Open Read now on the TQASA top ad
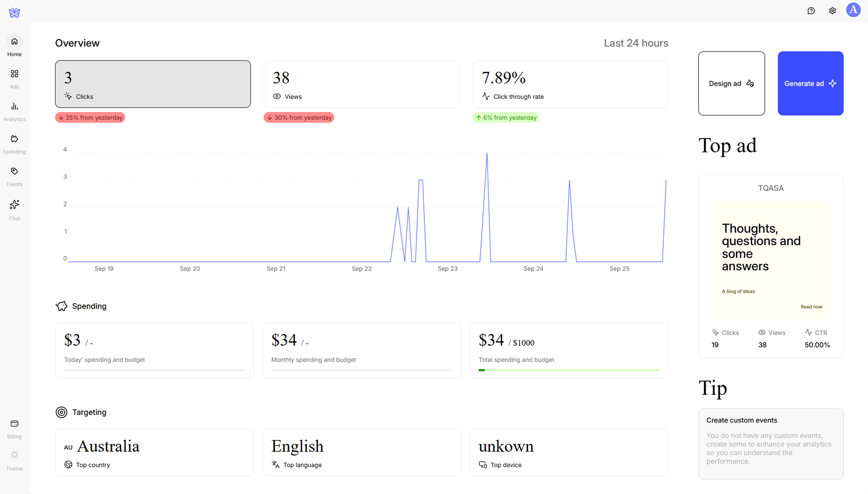The height and width of the screenshot is (494, 868). tap(811, 306)
